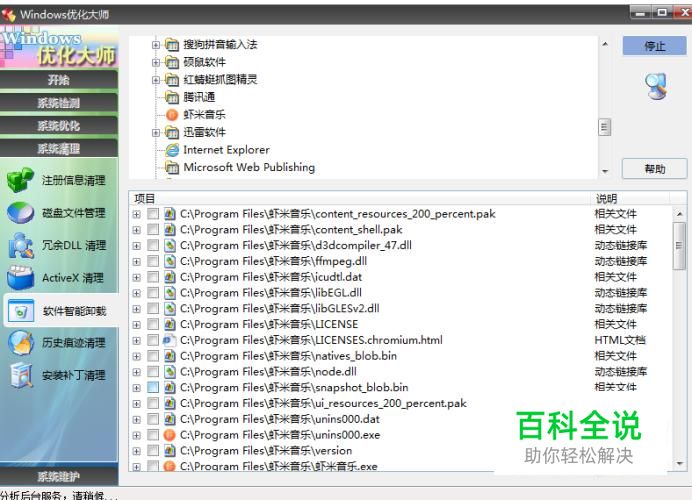Click icudtl.dat file icon
692x500 pixels.
tap(169, 277)
